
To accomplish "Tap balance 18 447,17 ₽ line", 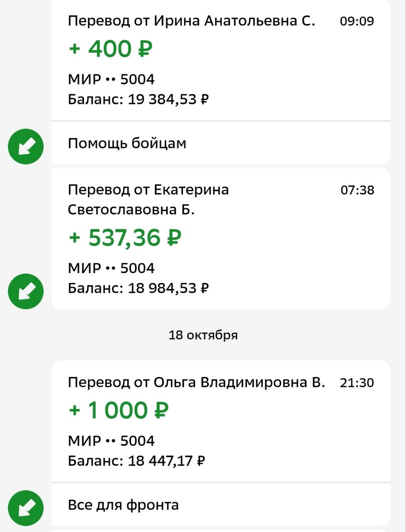I will point(136,461).
